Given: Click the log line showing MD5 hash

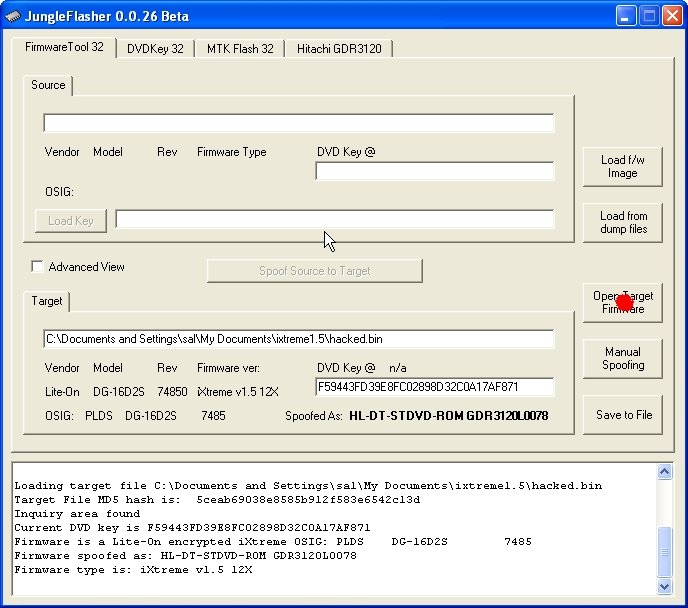Looking at the screenshot, I should click(x=217, y=500).
